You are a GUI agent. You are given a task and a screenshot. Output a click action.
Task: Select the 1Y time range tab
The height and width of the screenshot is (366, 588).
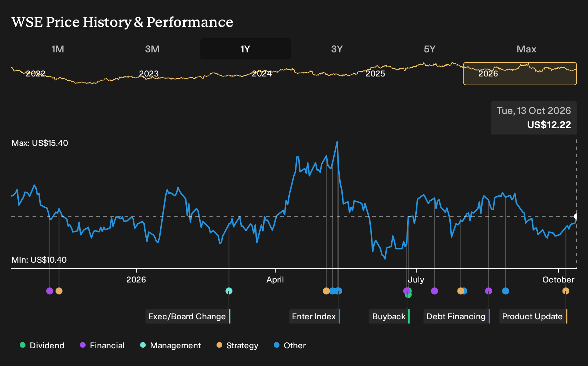click(x=246, y=49)
